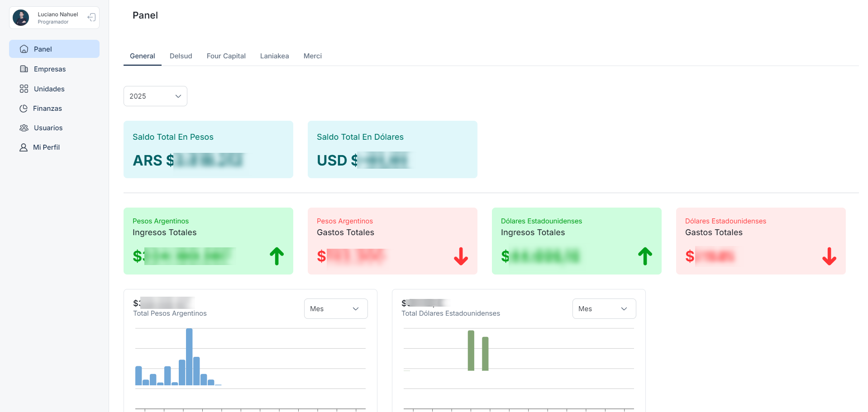The height and width of the screenshot is (412, 868).
Task: Click green up arrow in Pesos Ingresos card
Action: 277,256
